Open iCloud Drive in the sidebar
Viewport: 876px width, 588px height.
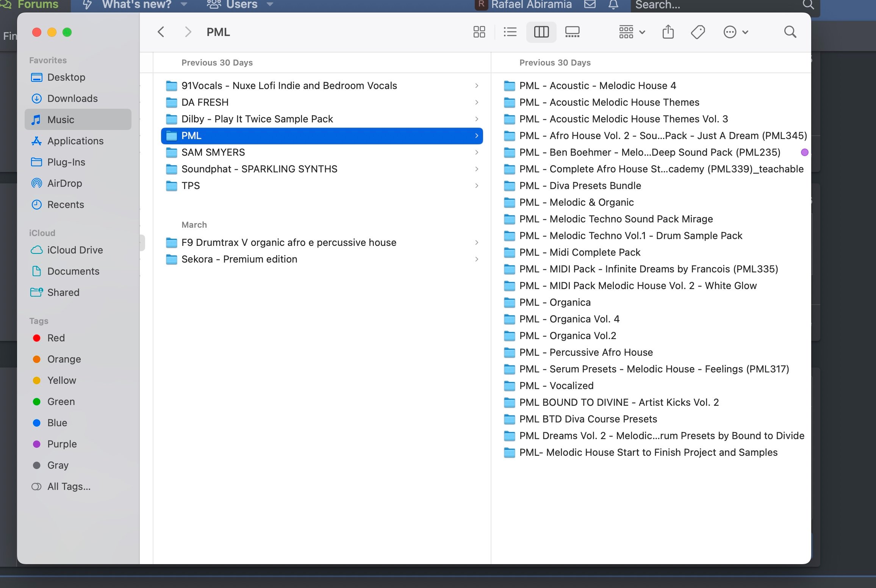(x=75, y=250)
